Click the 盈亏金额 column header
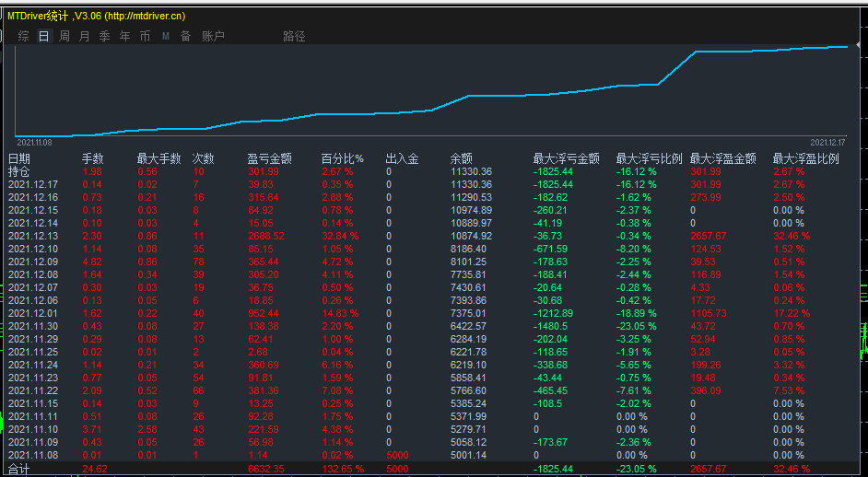 [270, 158]
